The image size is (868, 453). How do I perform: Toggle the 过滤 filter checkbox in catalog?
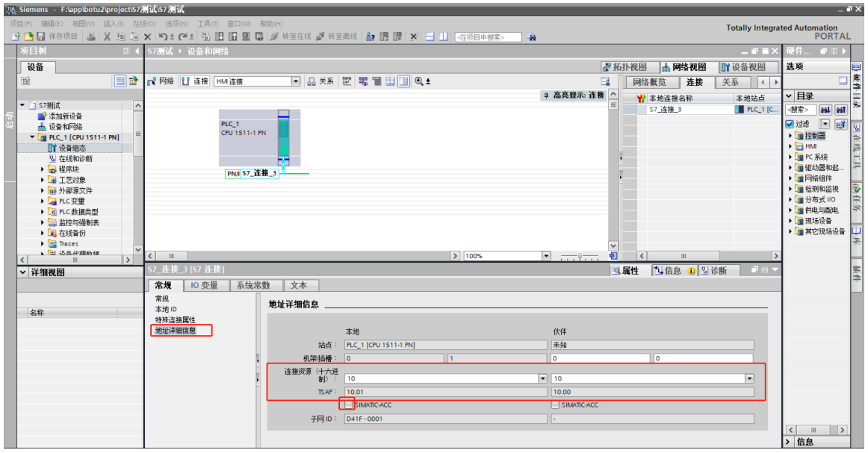[x=790, y=124]
